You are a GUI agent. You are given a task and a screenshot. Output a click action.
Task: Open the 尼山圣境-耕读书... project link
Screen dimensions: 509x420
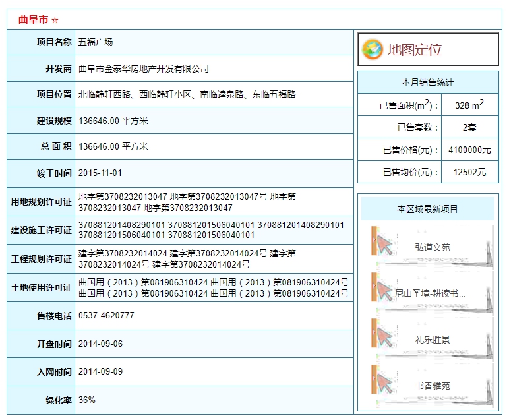click(x=430, y=293)
